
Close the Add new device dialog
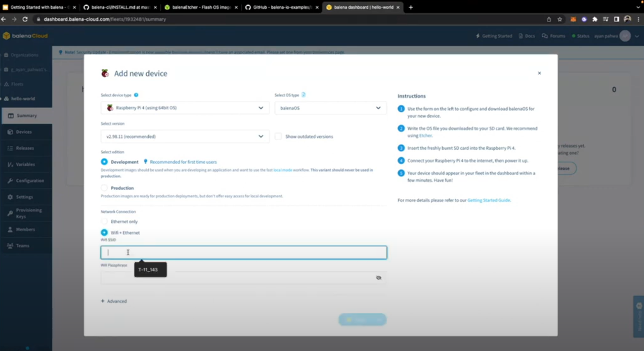click(539, 73)
